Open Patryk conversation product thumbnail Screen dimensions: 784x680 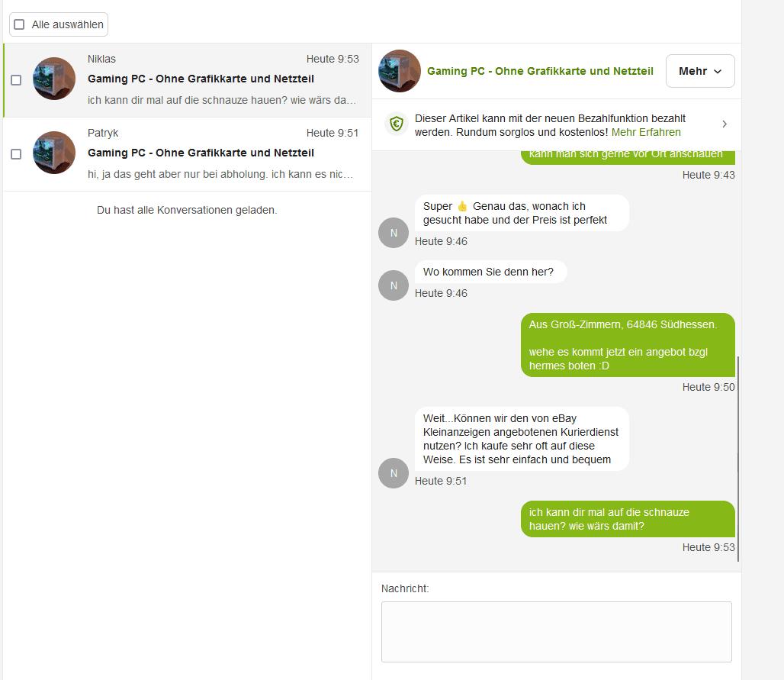(54, 153)
